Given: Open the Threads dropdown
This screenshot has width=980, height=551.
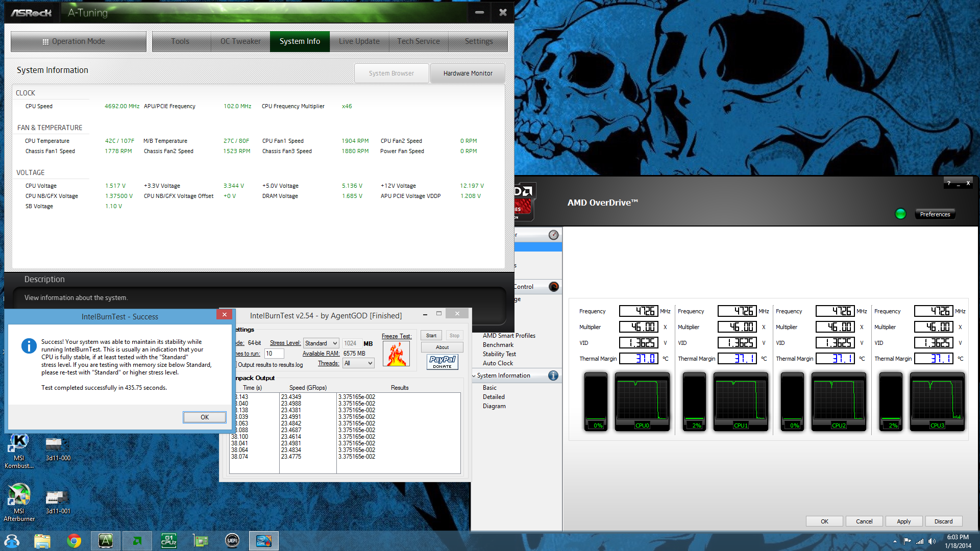Looking at the screenshot, I should click(358, 363).
